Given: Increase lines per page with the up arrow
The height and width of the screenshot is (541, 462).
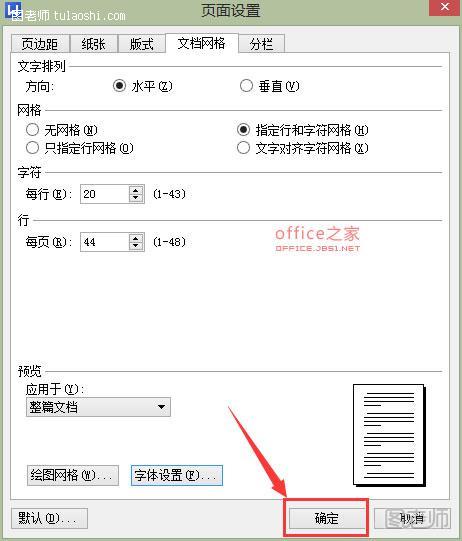Looking at the screenshot, I should coord(136,238).
